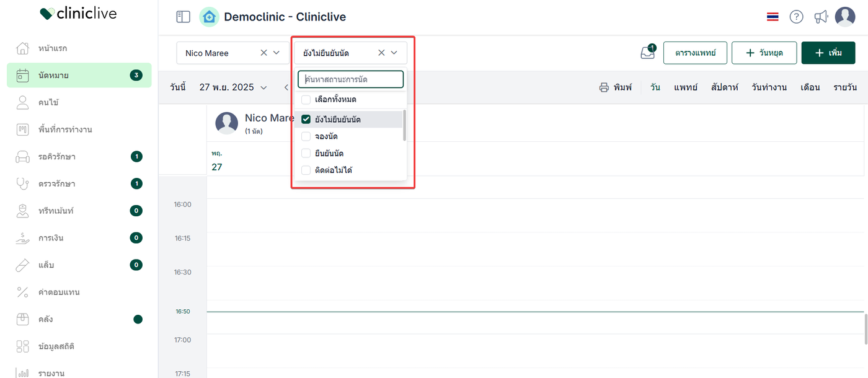Toggle the sidebar panel icon
Viewport: 868px width, 378px height.
tap(183, 17)
